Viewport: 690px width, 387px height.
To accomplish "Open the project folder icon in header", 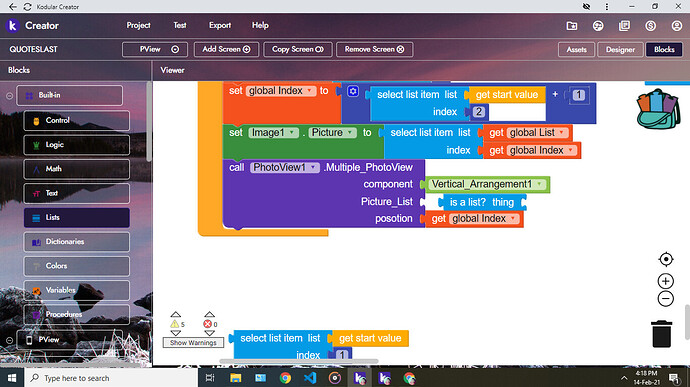I will point(572,26).
